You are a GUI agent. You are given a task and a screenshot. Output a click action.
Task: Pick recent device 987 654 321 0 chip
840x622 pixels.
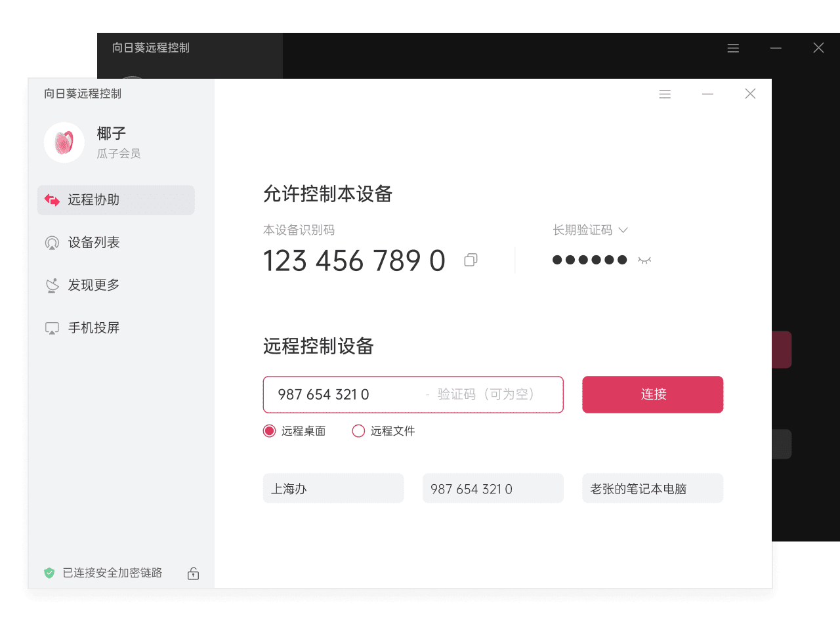click(x=493, y=489)
